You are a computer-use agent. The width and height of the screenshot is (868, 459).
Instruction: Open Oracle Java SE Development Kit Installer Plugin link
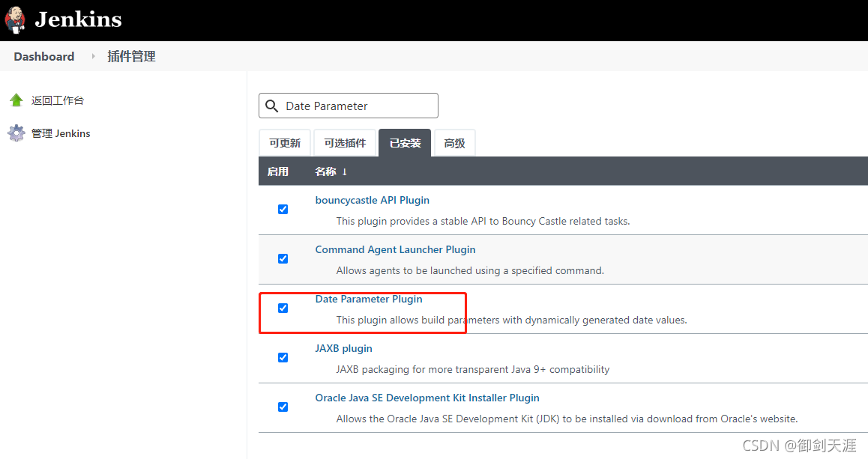[427, 398]
